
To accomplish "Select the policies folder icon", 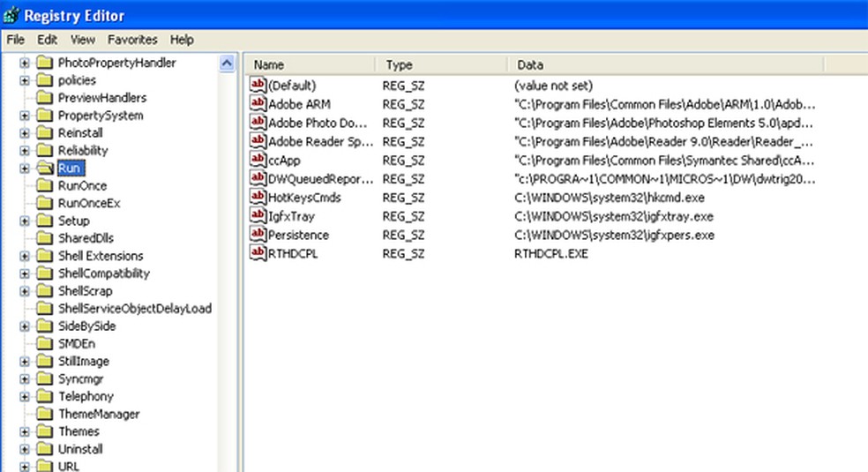I will point(44,80).
